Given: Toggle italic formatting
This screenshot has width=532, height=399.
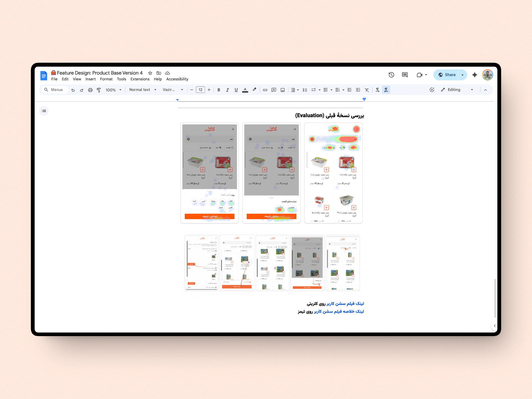Looking at the screenshot, I should point(227,90).
